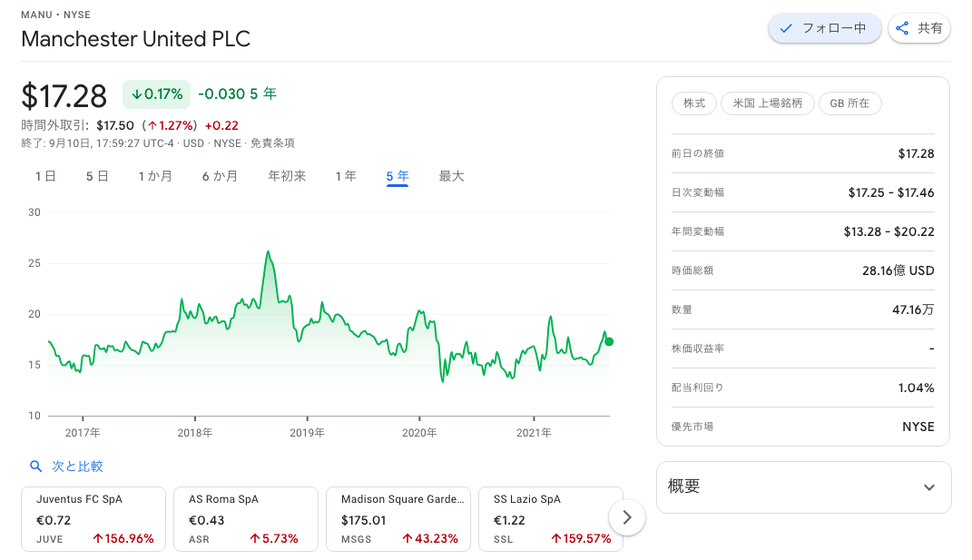Click the next arrow in comparison carousel
972x560 pixels.
[x=627, y=517]
